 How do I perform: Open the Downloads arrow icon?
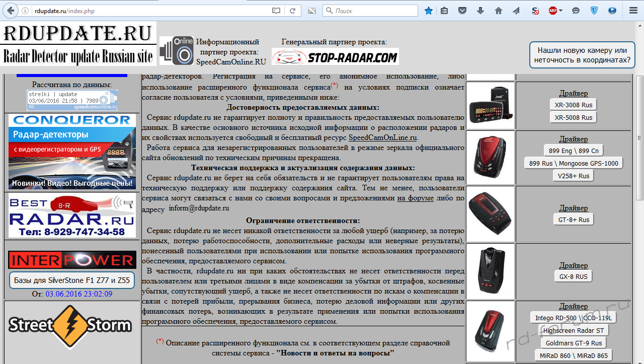(x=480, y=11)
